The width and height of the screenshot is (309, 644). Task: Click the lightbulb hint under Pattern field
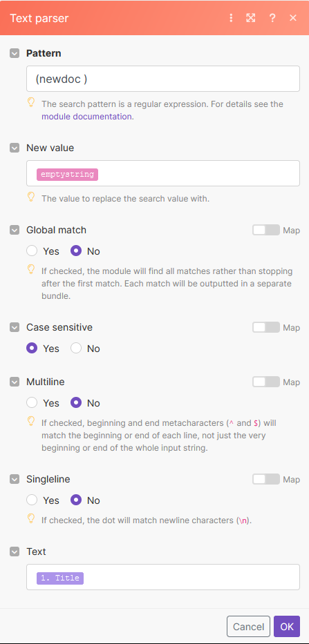tap(31, 103)
